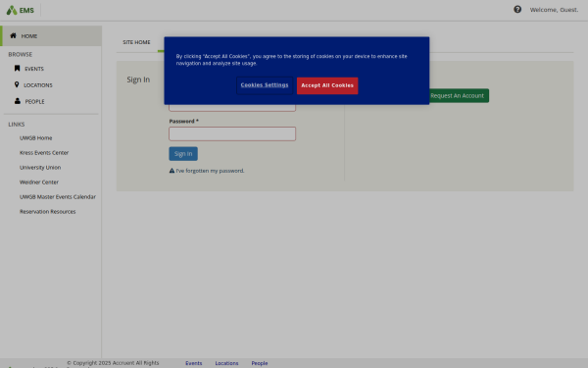
Task: Open Kress Events Center link
Action: point(44,152)
